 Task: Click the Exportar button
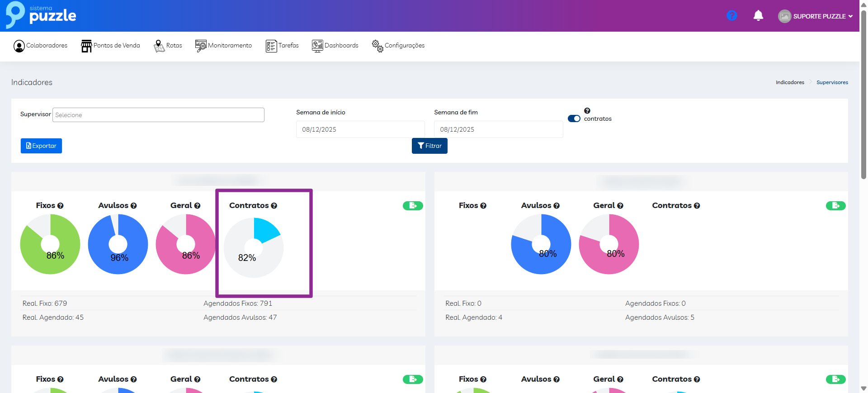(41, 146)
